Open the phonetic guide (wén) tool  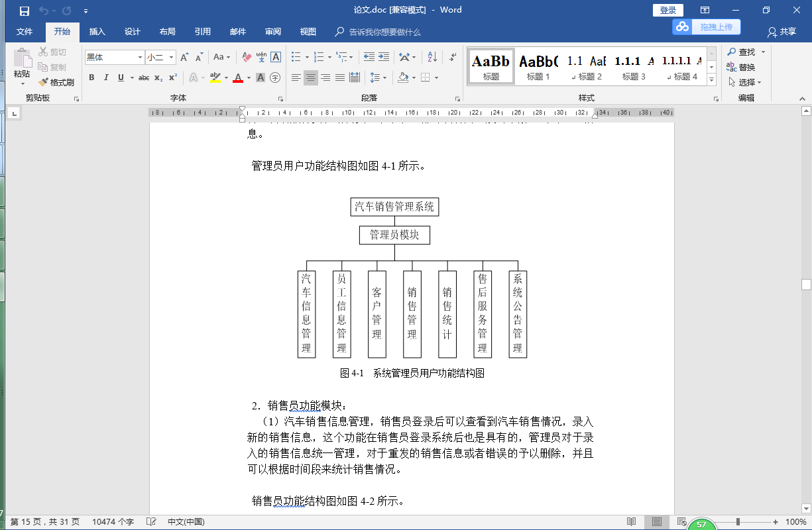(x=261, y=58)
